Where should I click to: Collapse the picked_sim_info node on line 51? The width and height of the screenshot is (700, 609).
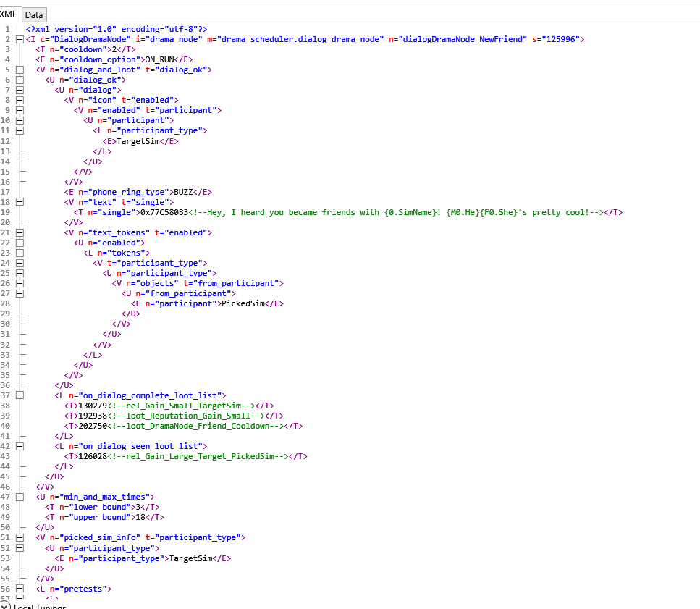20,537
